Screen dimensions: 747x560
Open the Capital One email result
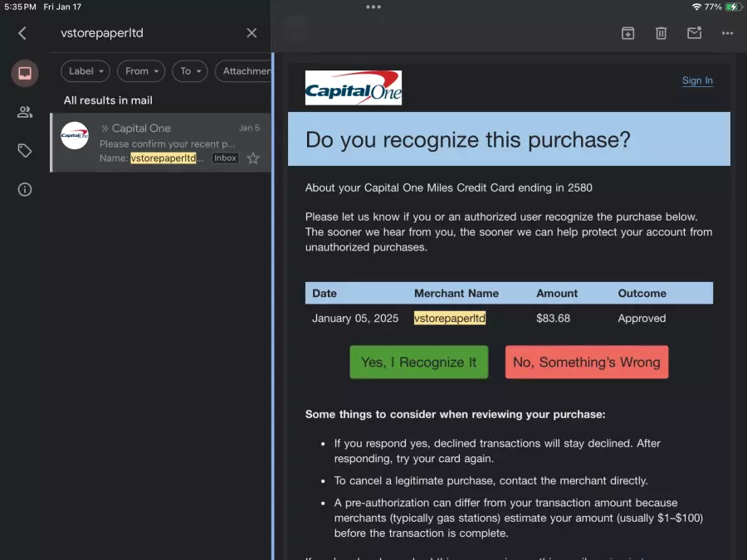point(161,143)
